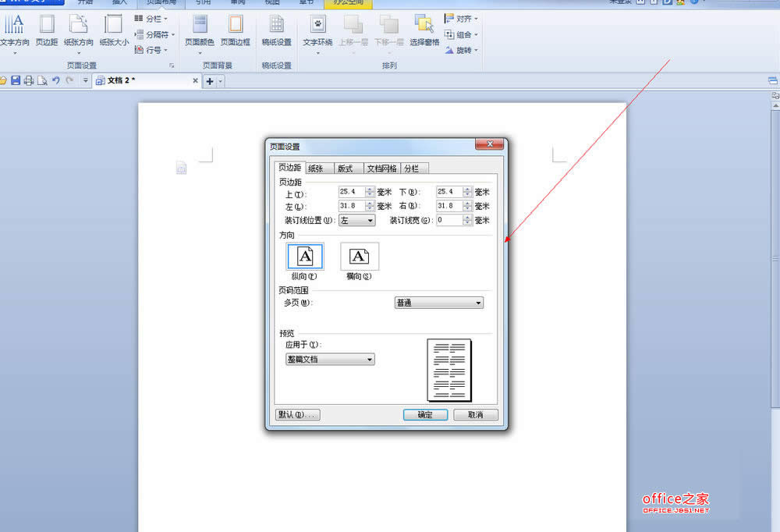The image size is (780, 532).
Task: Open the 装订线位置 gutter position dropdown
Action: [x=356, y=221]
